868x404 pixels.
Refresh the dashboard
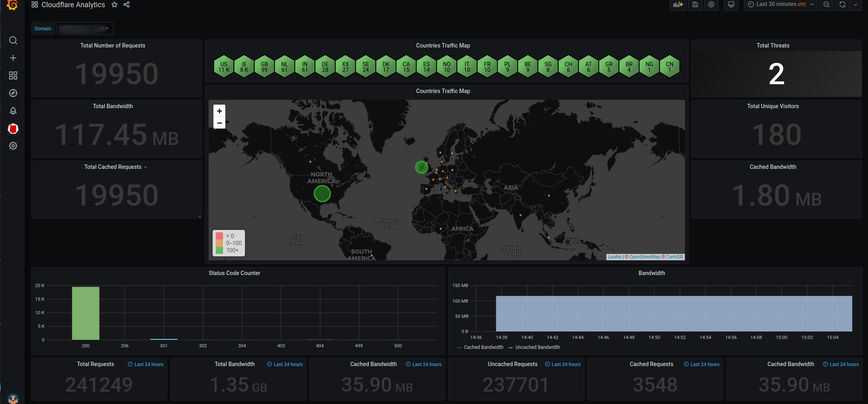click(842, 4)
